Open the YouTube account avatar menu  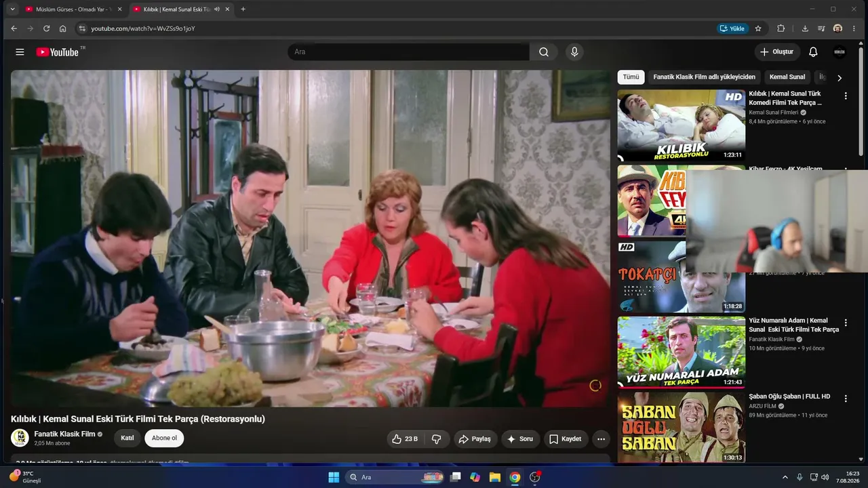(x=840, y=52)
